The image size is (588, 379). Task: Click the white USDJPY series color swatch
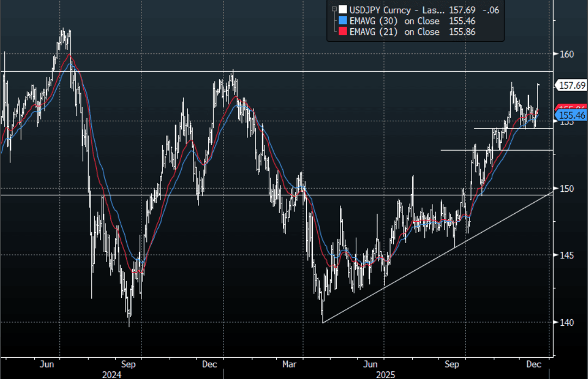[342, 9]
